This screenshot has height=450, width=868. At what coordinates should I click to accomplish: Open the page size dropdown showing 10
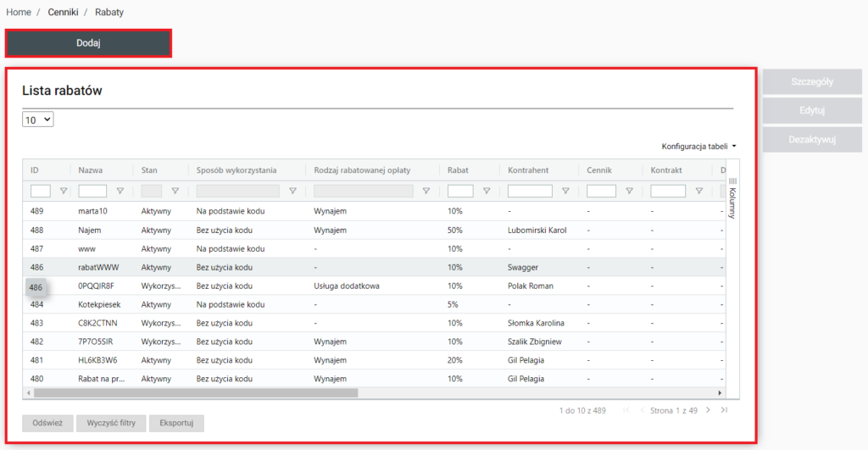(38, 120)
